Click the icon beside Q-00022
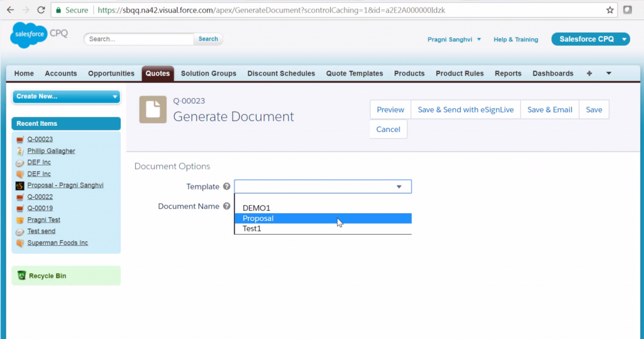The width and height of the screenshot is (644, 339). click(19, 197)
